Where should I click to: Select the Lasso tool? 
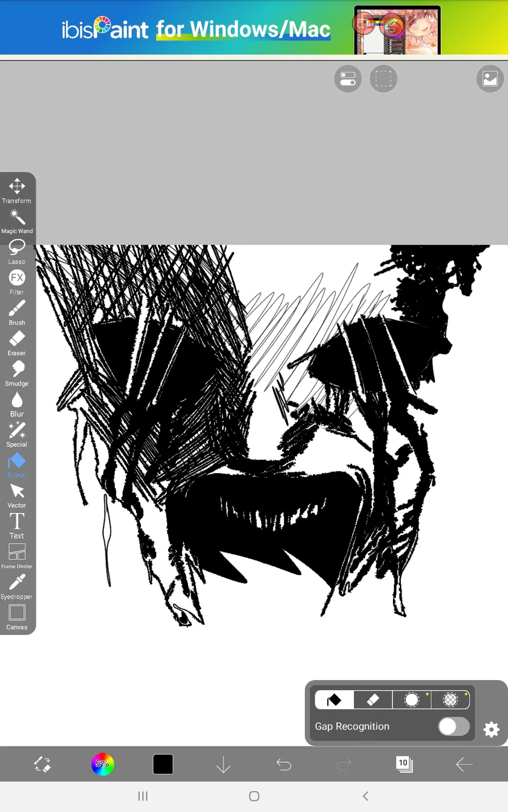pyautogui.click(x=17, y=252)
